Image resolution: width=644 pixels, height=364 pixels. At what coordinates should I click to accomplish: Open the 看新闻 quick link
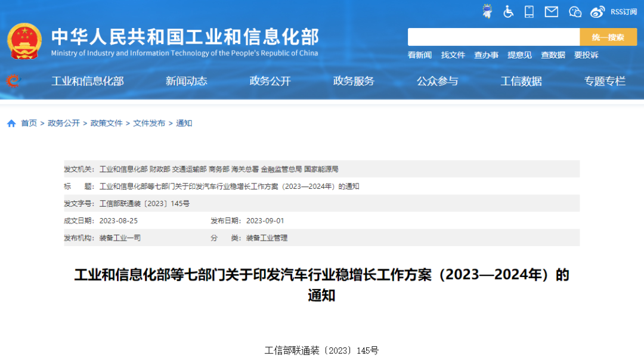419,55
